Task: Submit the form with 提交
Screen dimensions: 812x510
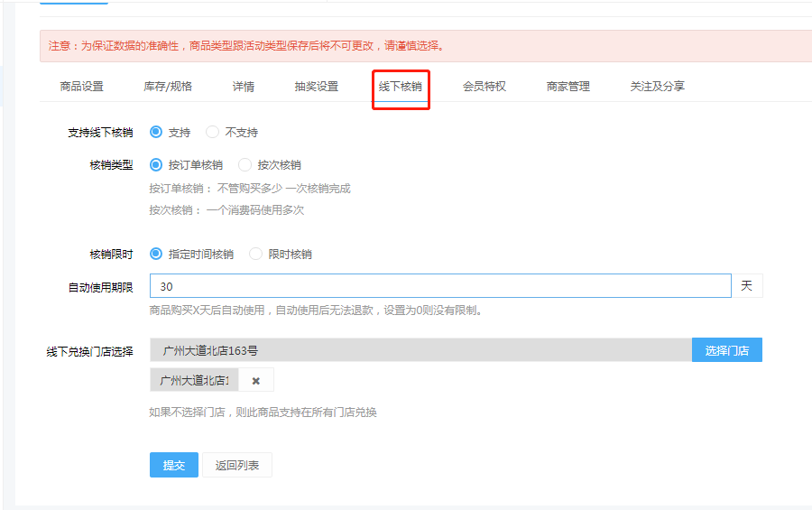Action: pyautogui.click(x=174, y=465)
